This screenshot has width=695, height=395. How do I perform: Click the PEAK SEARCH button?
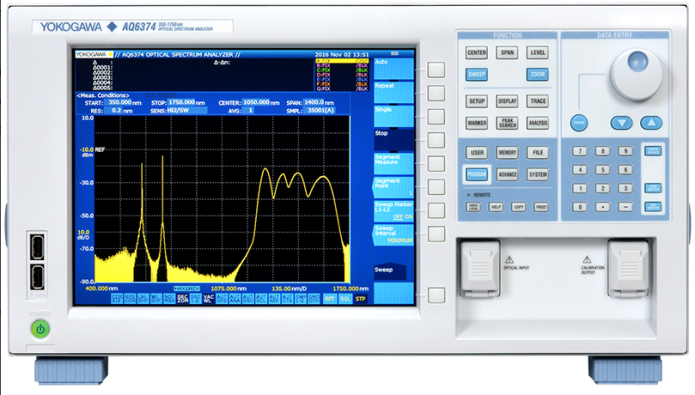[x=507, y=123]
